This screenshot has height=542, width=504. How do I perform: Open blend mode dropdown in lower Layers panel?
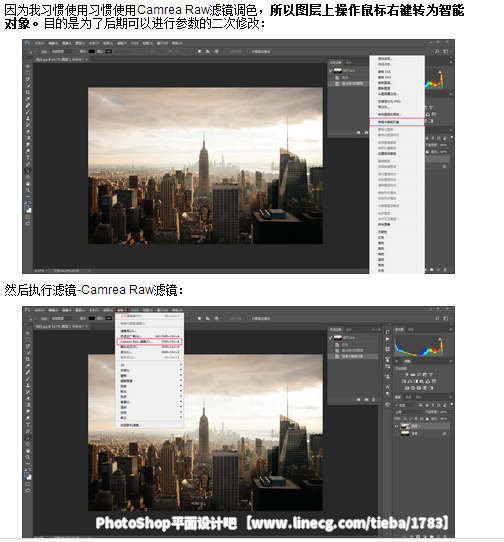408,412
